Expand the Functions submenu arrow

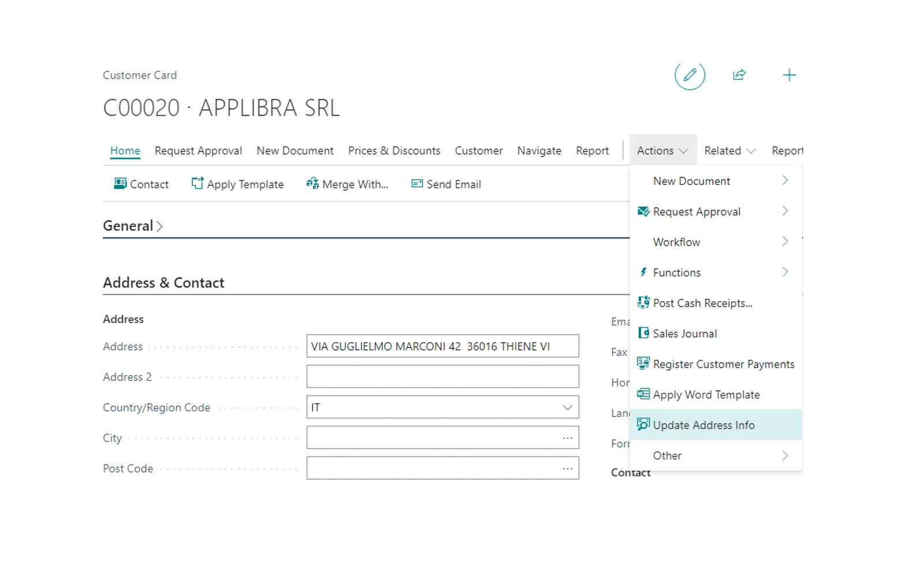(x=785, y=272)
